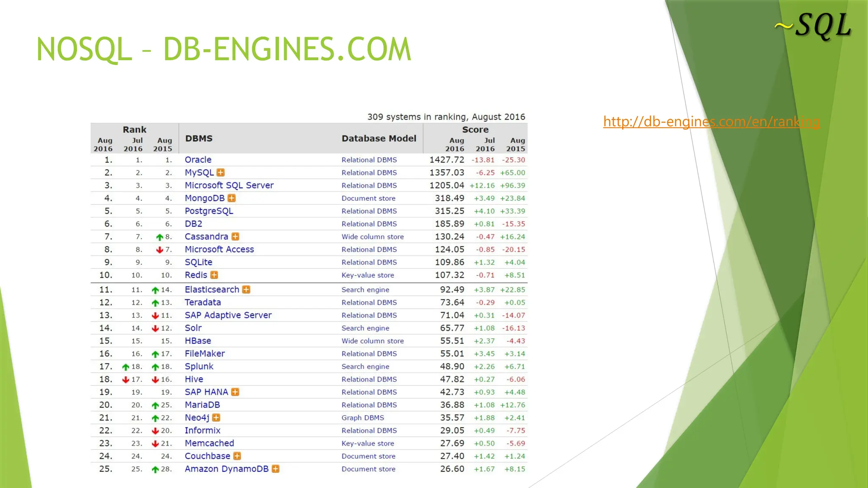Viewport: 868px width, 488px height.
Task: Open the MariaDB link
Action: tap(202, 405)
